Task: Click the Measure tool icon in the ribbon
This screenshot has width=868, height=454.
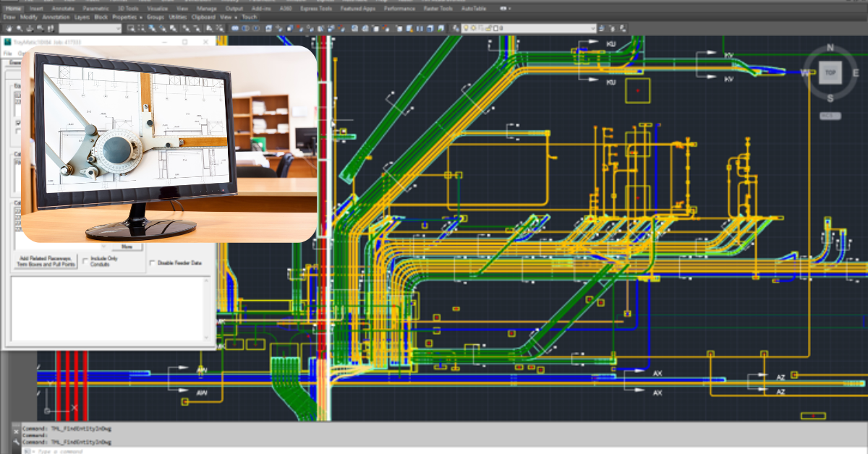Action: [x=177, y=16]
